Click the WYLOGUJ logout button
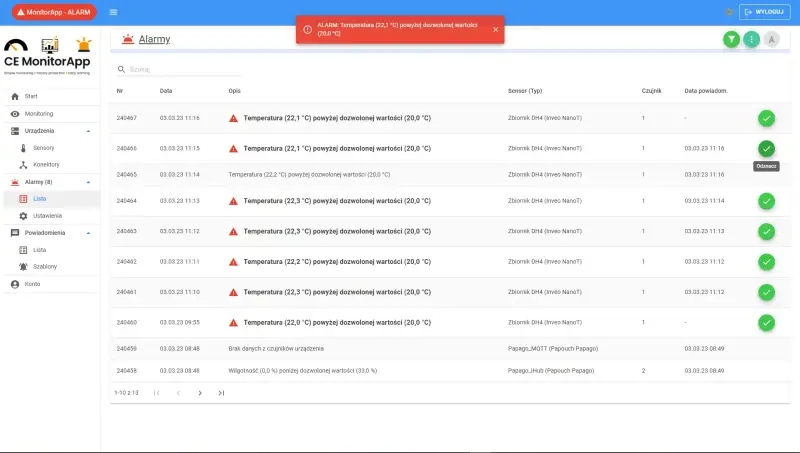This screenshot has width=800, height=453. pyautogui.click(x=764, y=12)
